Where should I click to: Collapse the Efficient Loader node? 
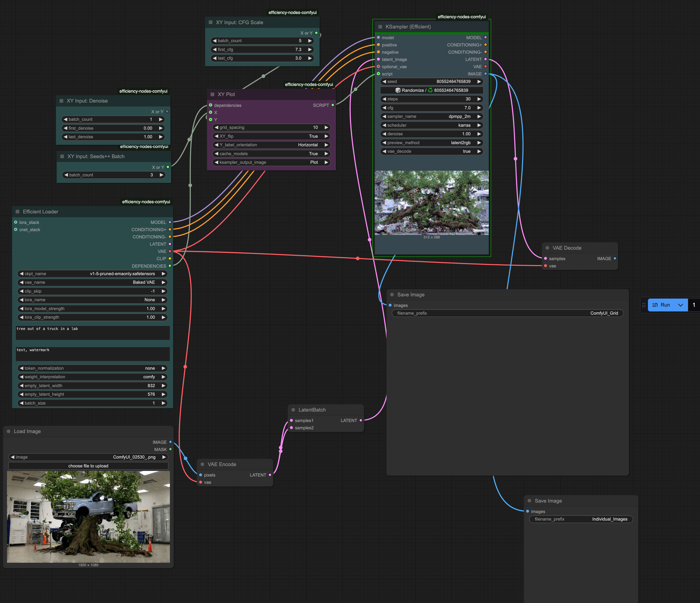point(17,212)
